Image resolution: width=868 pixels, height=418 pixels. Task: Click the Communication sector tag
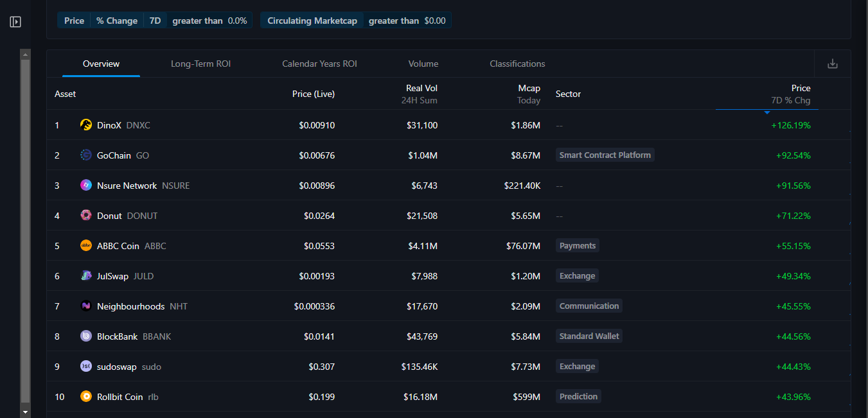pyautogui.click(x=589, y=306)
